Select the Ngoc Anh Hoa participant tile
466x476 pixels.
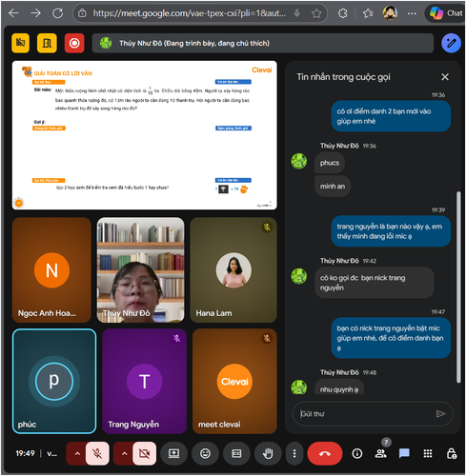click(51, 270)
